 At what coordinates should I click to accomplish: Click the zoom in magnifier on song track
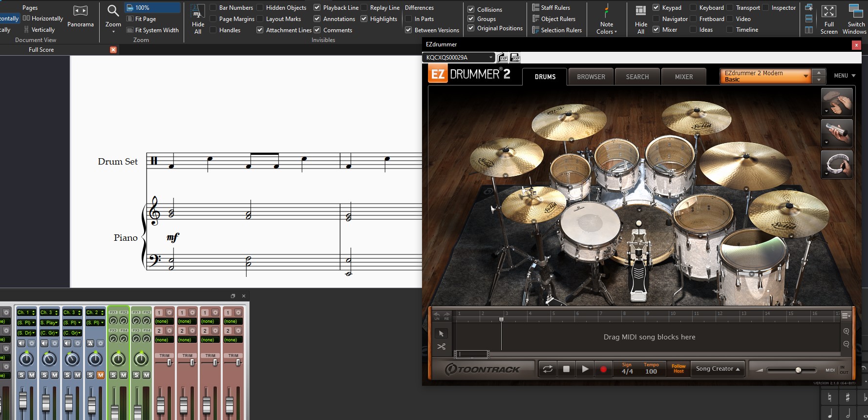[846, 331]
